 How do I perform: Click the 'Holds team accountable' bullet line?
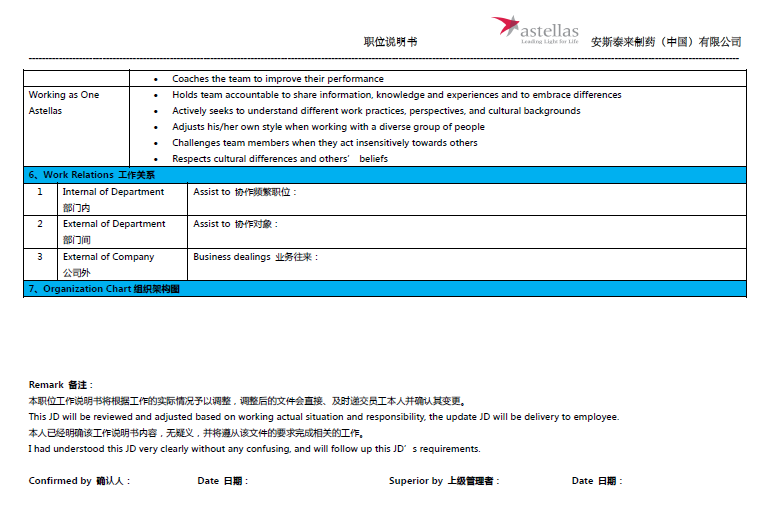click(x=396, y=95)
